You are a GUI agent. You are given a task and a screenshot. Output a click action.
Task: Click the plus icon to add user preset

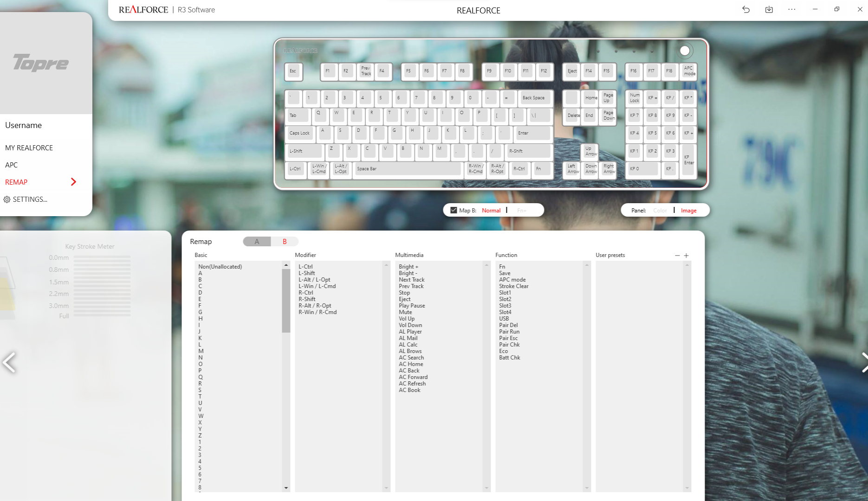(686, 256)
